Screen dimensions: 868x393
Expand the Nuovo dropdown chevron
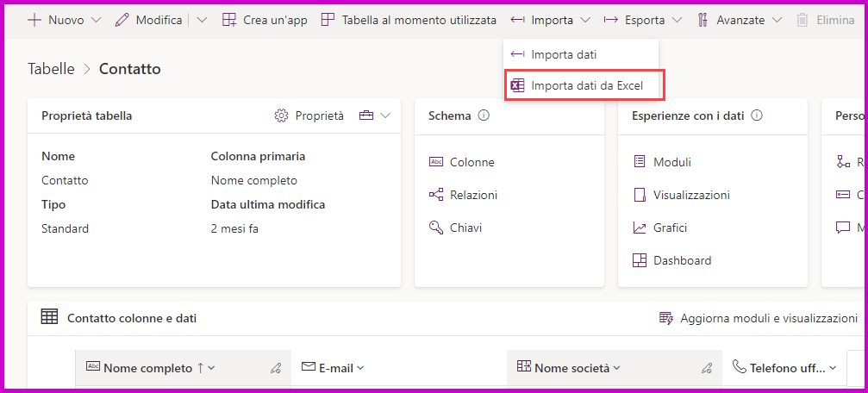pyautogui.click(x=96, y=21)
